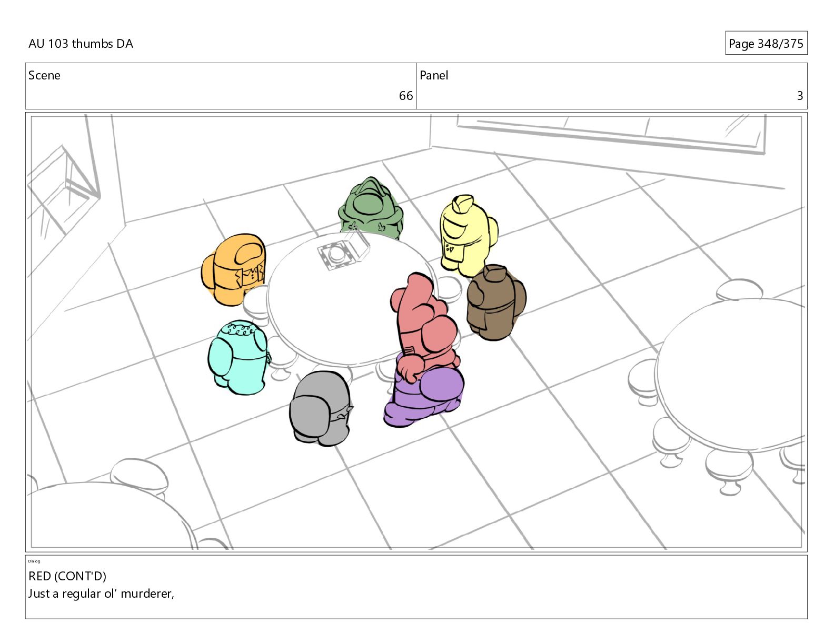Click the panel number '3'
The height and width of the screenshot is (644, 834).
pyautogui.click(x=800, y=96)
